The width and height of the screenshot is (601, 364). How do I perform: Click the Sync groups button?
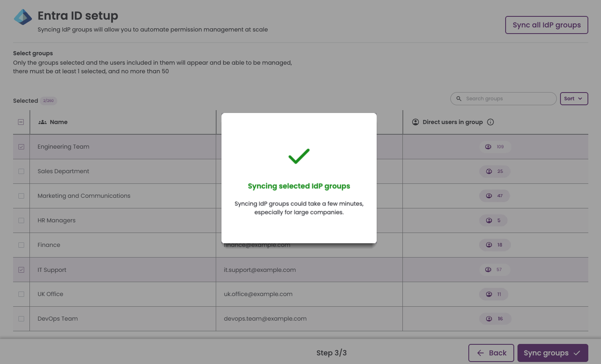553,353
